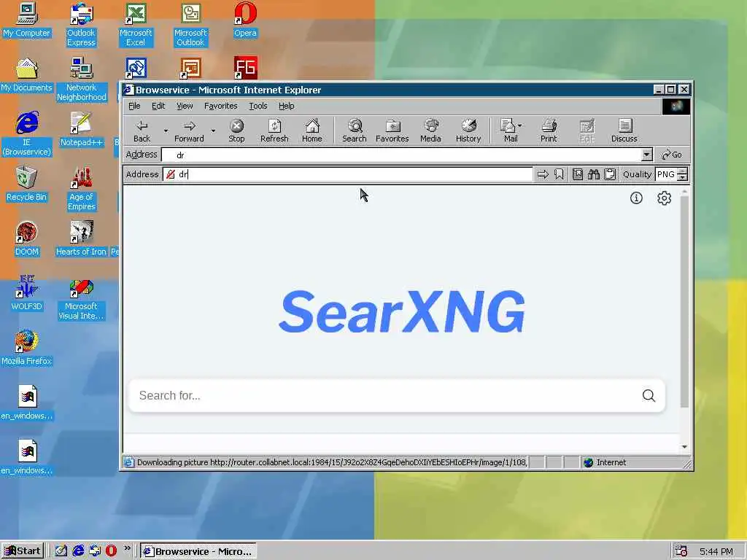Click the IE Address text field

(401, 155)
